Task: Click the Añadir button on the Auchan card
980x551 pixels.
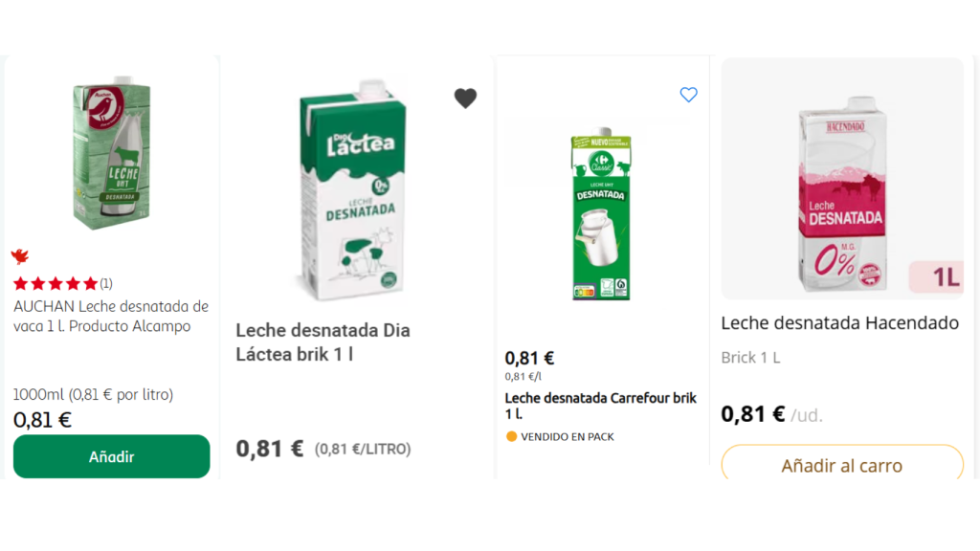Action: (x=111, y=456)
